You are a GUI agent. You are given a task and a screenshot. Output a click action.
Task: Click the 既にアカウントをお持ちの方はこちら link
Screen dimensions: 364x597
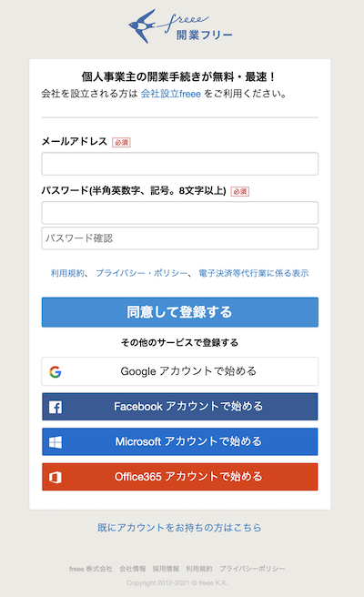coord(179,527)
